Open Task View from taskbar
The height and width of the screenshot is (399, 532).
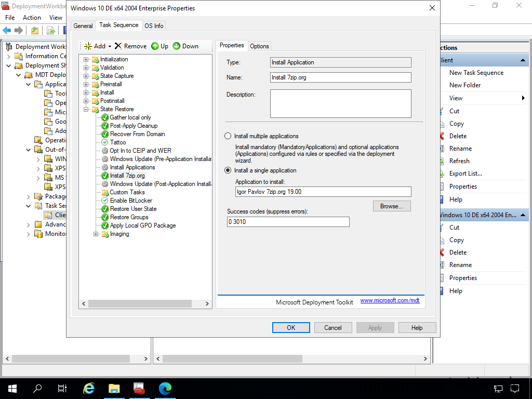click(x=62, y=388)
